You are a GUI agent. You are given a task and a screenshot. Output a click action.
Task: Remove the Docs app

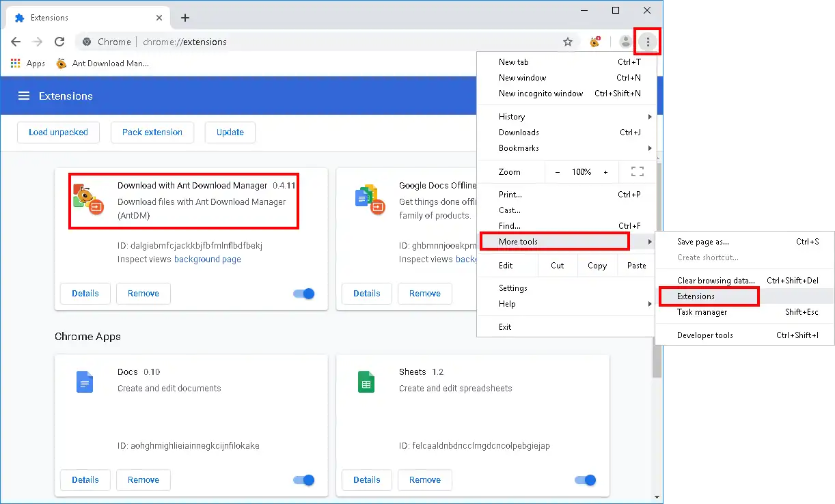pos(143,480)
